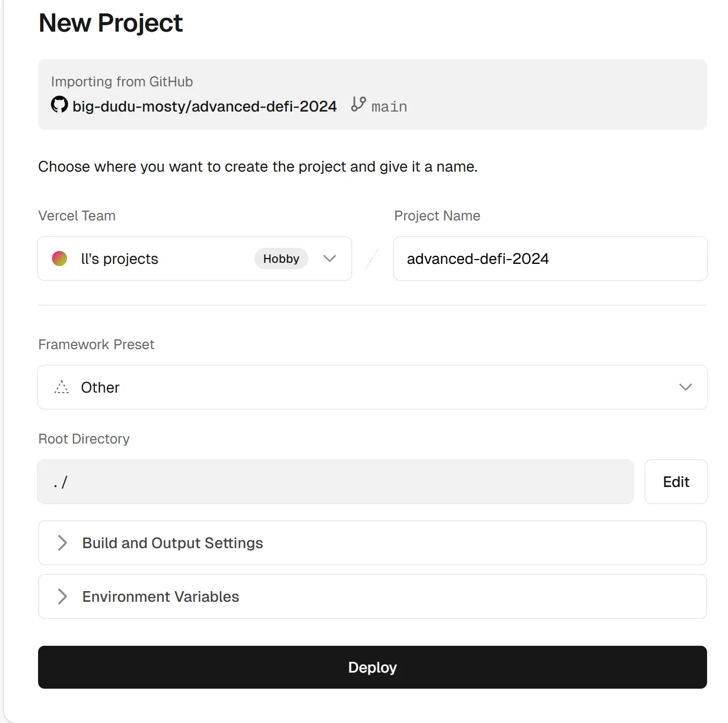Image resolution: width=728 pixels, height=723 pixels.
Task: Open the Vercel Team dropdown chevron
Action: pos(330,259)
